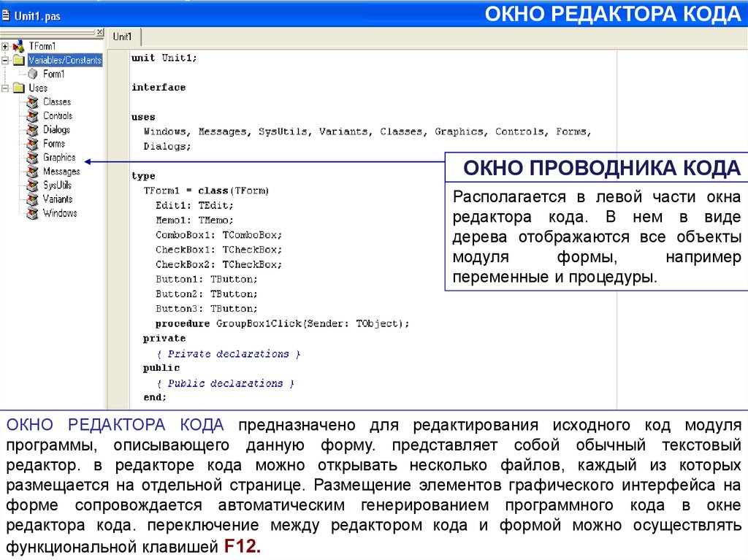Screen dimensions: 748x560
Task: Click the Controls unit icon
Action: (x=32, y=116)
